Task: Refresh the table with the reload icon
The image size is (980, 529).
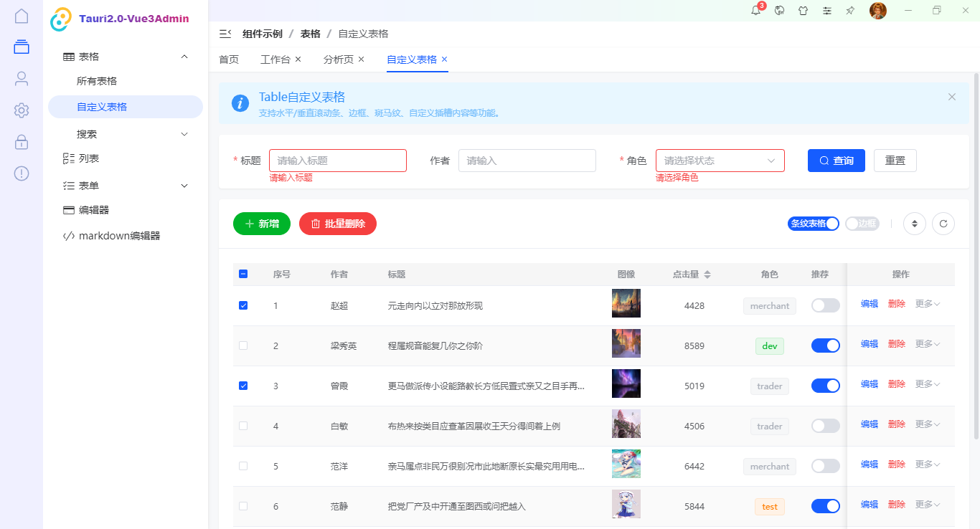Action: click(943, 224)
